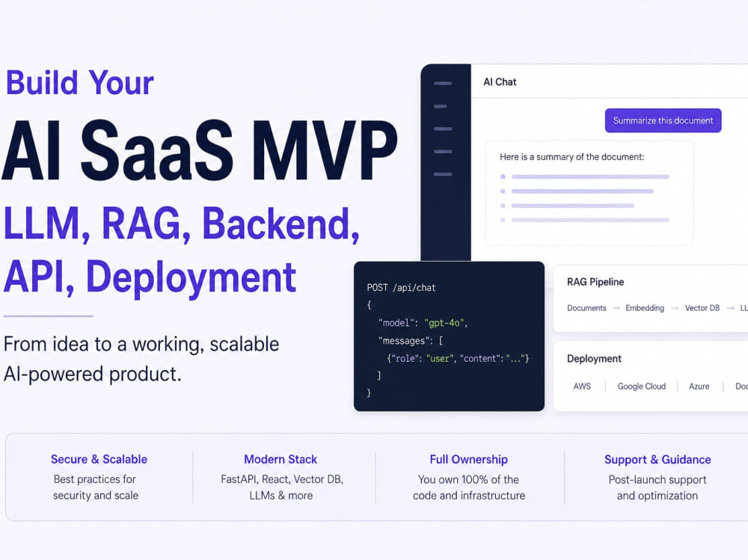Click the POST /api/chat line in code block

[401, 288]
